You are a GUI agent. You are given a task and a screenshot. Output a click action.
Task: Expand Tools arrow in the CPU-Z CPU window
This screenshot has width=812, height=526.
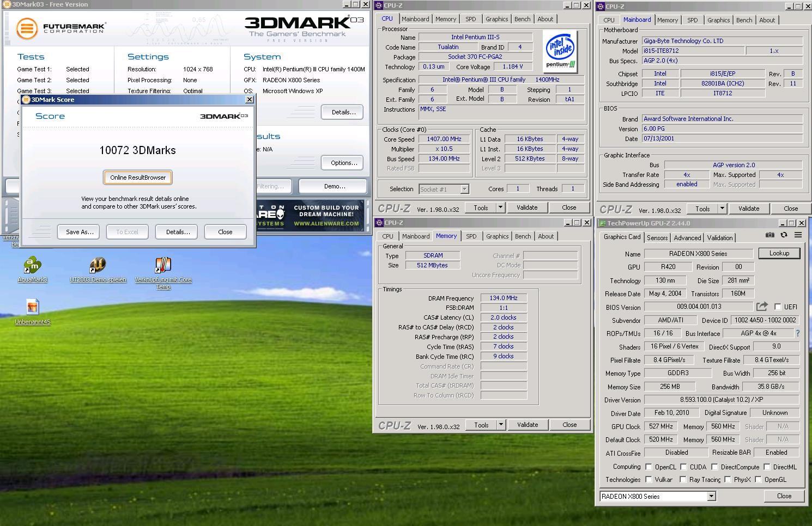(500, 207)
